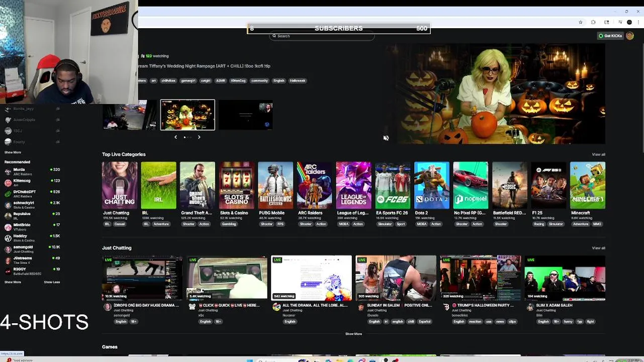Viewport: 644px width, 362px height.
Task: Open the browser extensions puzzle icon
Action: point(593,22)
